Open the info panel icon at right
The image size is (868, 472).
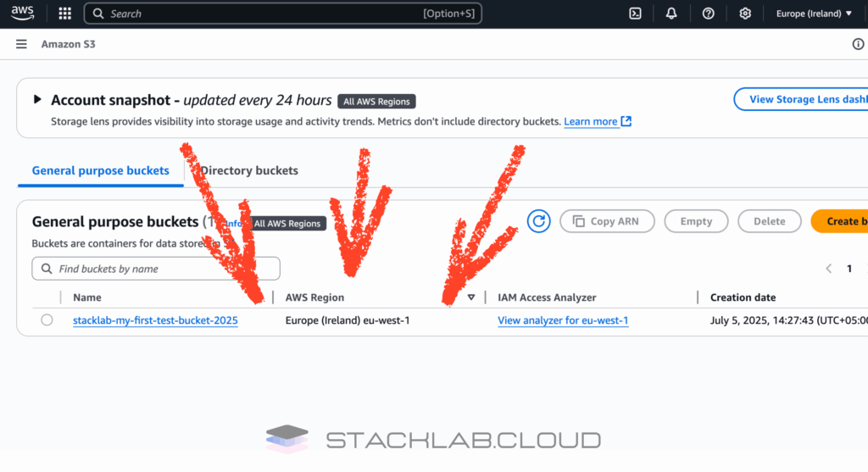858,44
